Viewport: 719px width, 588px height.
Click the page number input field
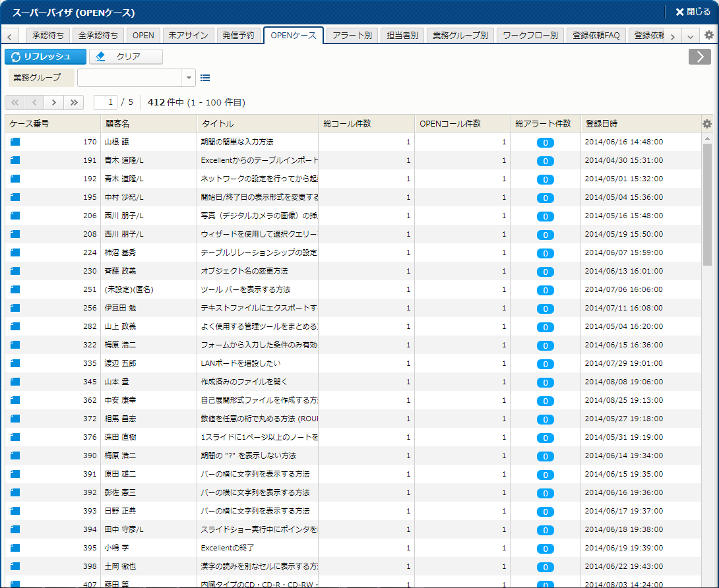click(x=106, y=102)
